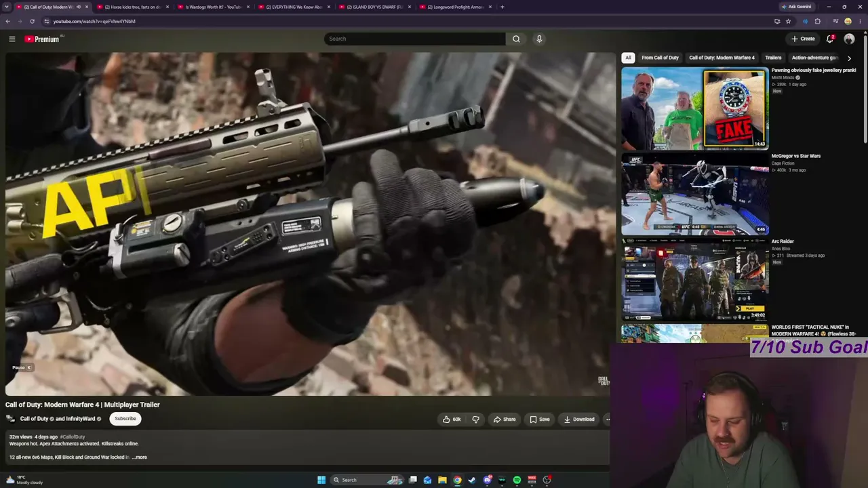Switch to the Longsword Profight tab
868x488 pixels.
point(454,7)
